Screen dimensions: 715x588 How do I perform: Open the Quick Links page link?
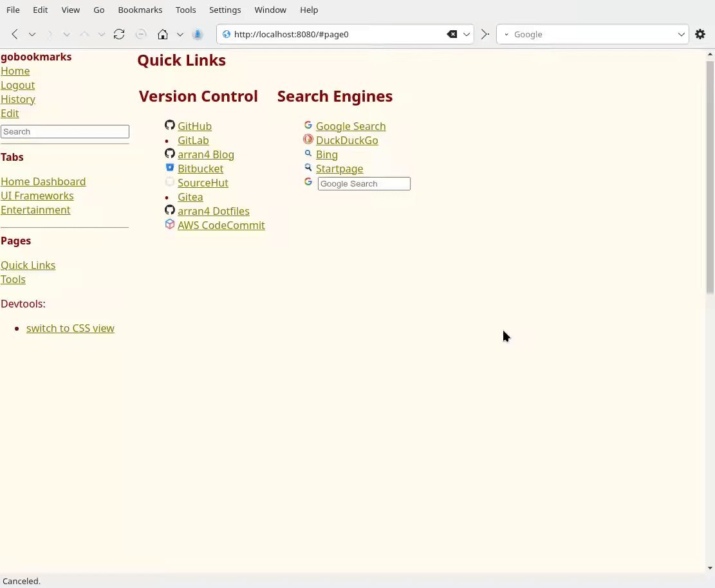click(28, 265)
